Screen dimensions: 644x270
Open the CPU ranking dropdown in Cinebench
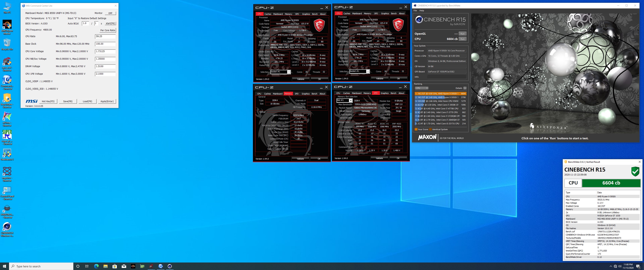[421, 88]
